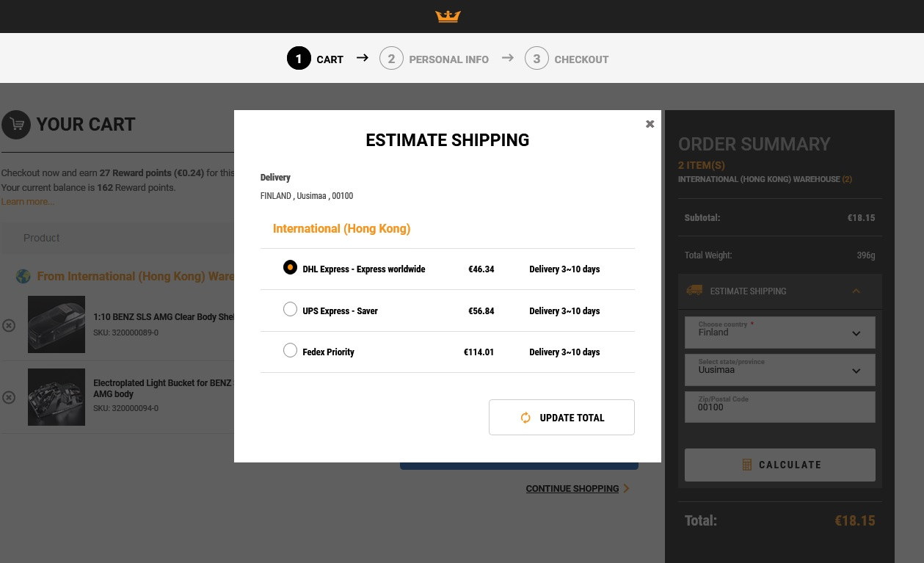924x563 pixels.
Task: Open the Learn more reward points link
Action: pos(28,202)
